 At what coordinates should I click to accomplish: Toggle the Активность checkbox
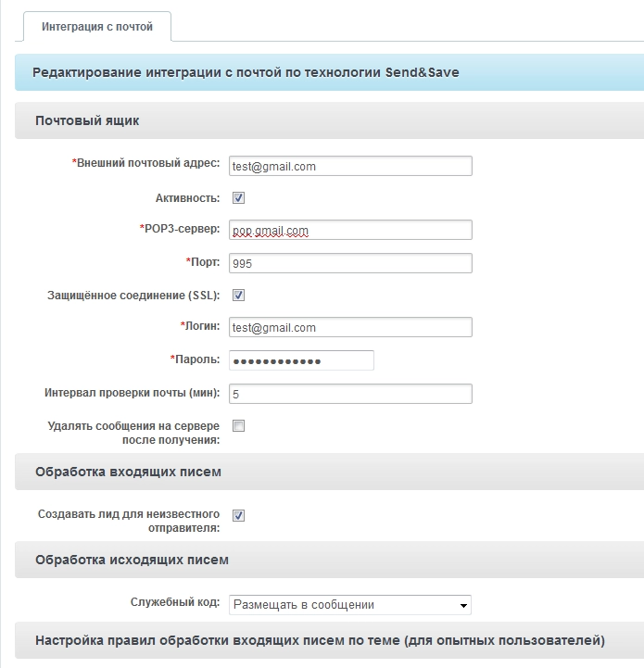[x=238, y=198]
